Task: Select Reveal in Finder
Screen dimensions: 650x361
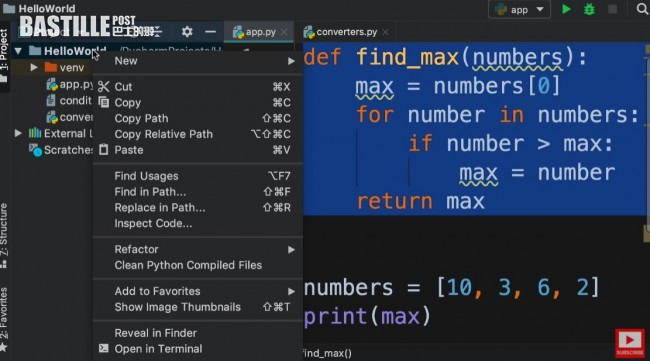Action: pos(198,333)
